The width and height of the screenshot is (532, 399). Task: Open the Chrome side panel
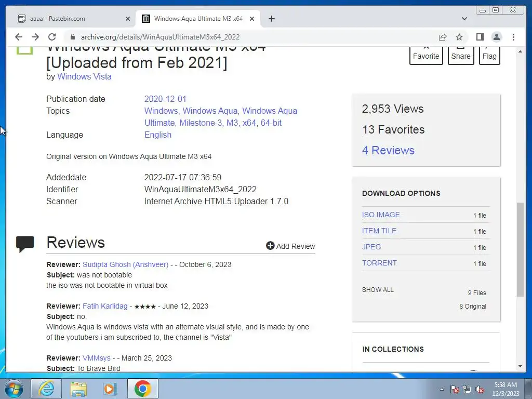click(x=480, y=37)
